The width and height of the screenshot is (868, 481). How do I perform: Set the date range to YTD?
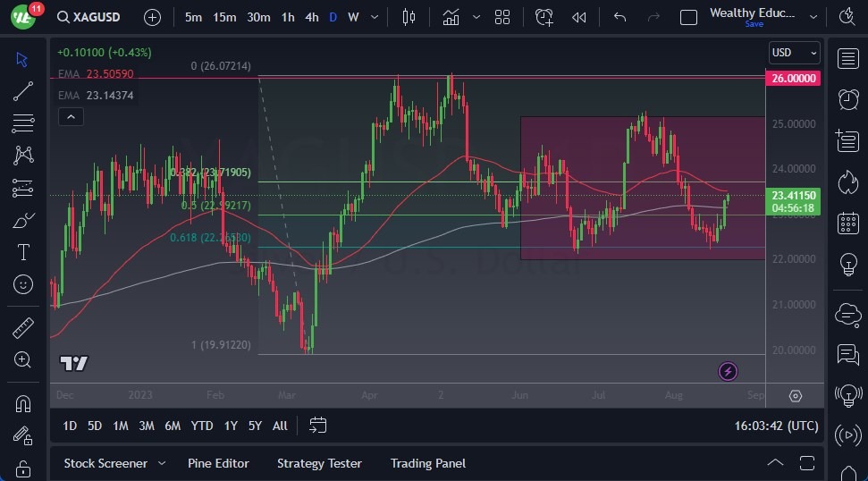click(202, 426)
